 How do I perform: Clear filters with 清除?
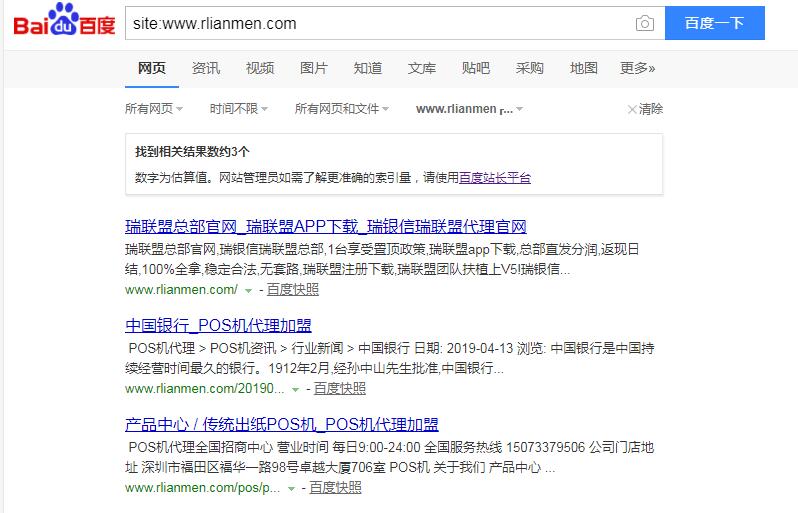tap(645, 109)
